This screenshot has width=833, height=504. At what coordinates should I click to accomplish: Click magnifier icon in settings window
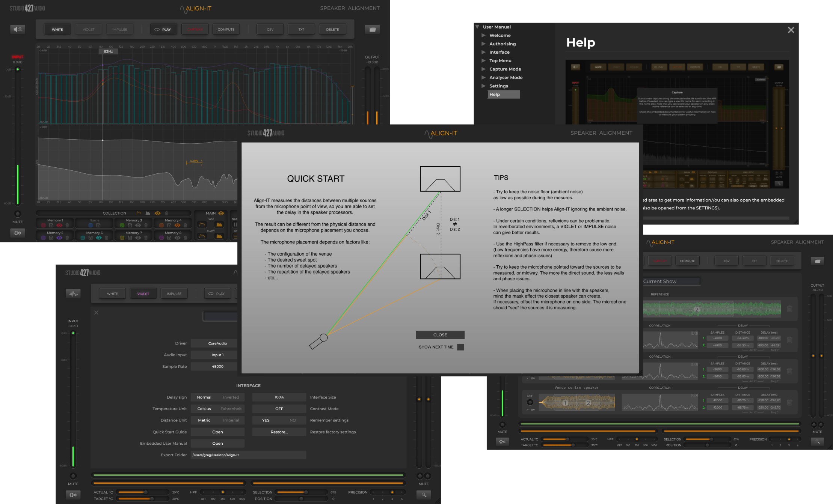424,495
